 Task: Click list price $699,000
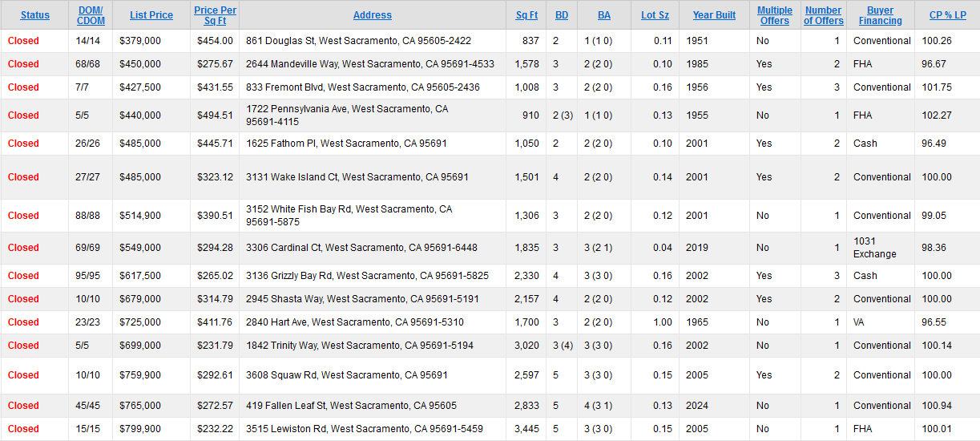coord(140,346)
